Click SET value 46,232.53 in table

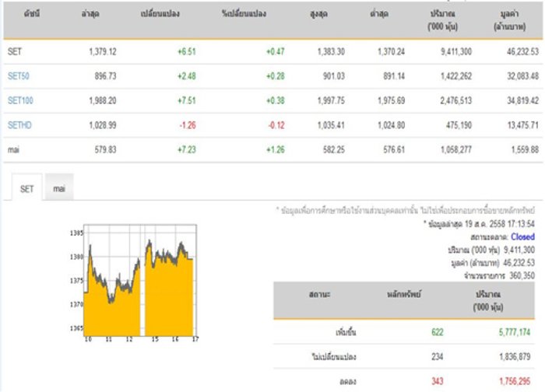(522, 52)
